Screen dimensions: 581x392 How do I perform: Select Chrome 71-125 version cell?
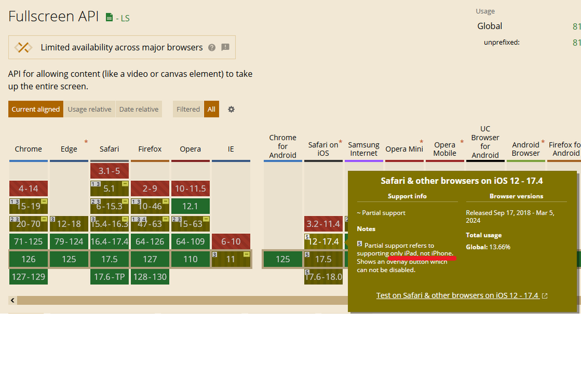(x=28, y=241)
